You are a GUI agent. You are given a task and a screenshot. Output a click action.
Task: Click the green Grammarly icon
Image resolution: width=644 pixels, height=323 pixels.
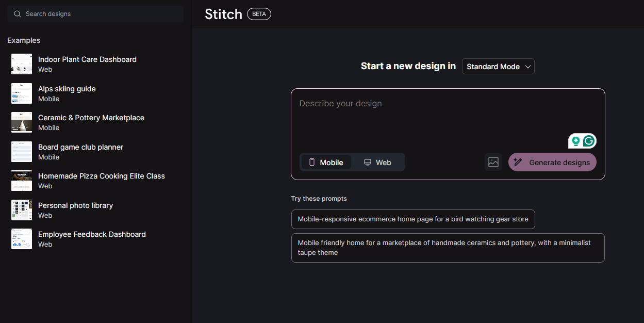click(x=589, y=141)
